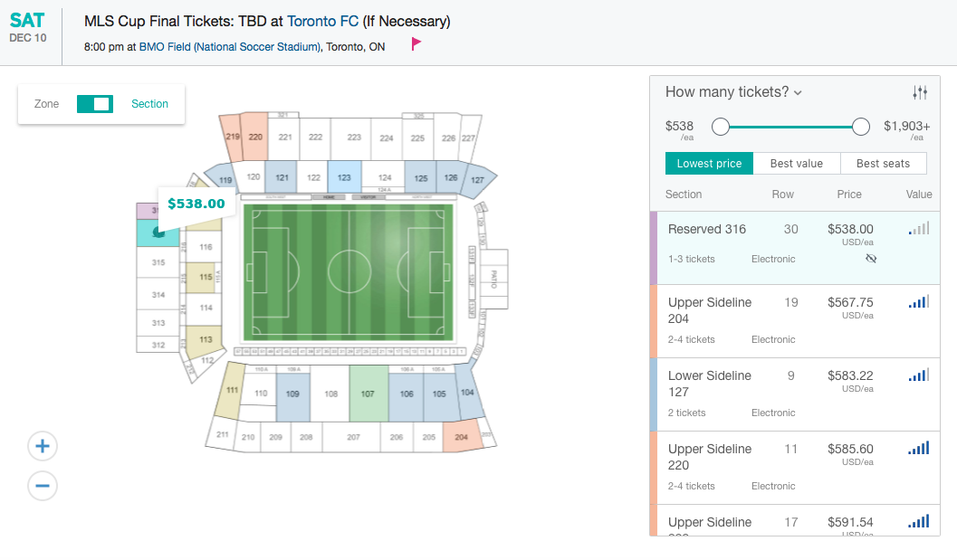
Task: Switch to the Best seats tab
Action: point(883,164)
